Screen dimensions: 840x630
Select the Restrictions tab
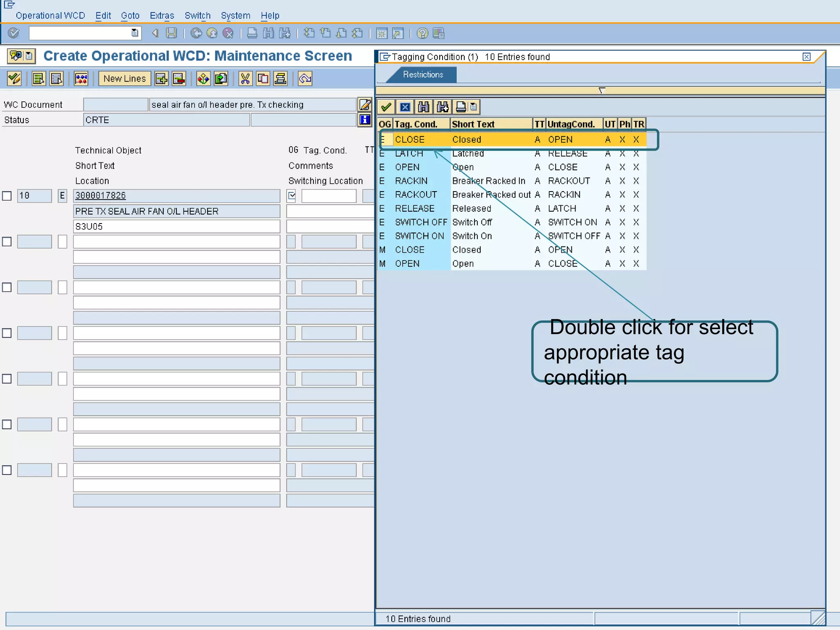[423, 75]
